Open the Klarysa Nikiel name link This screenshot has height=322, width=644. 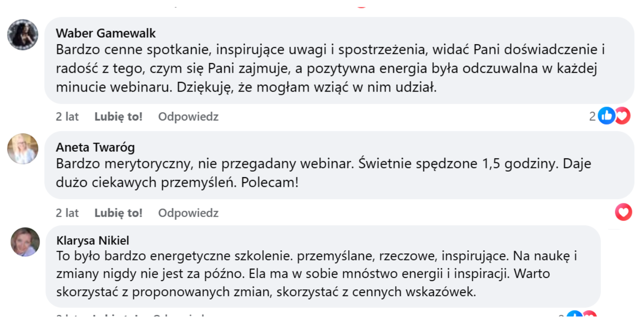click(92, 241)
